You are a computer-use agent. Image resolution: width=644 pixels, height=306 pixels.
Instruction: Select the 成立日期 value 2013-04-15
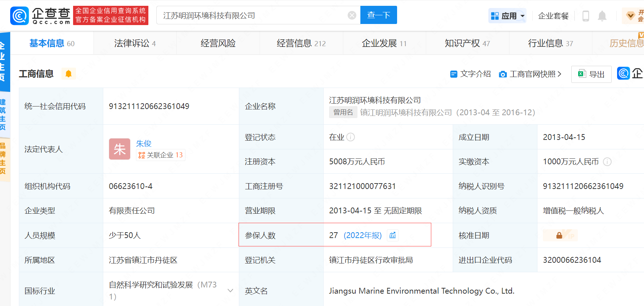564,137
